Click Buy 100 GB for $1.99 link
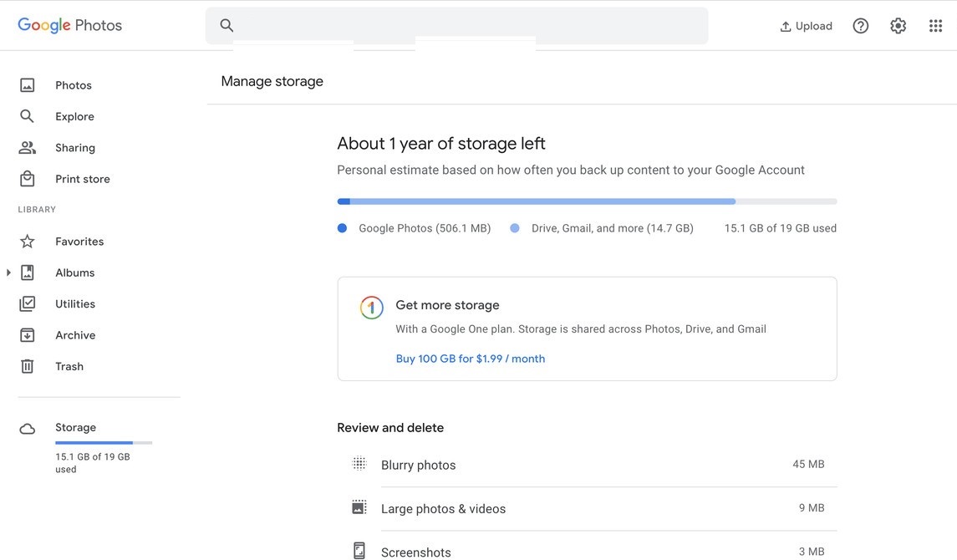The height and width of the screenshot is (560, 957). click(x=470, y=359)
